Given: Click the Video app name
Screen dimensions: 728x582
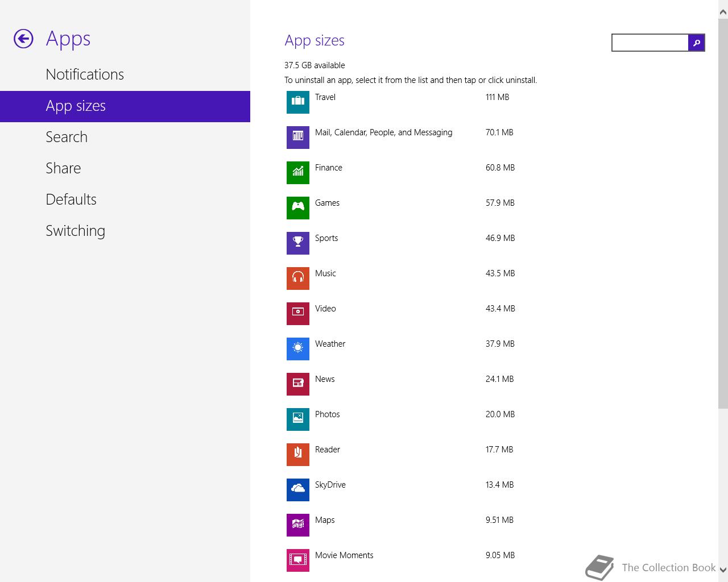Looking at the screenshot, I should coord(325,309).
